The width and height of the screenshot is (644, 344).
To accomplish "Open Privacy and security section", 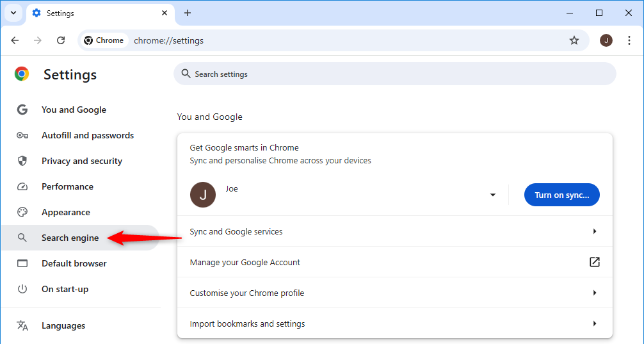I will tap(81, 161).
